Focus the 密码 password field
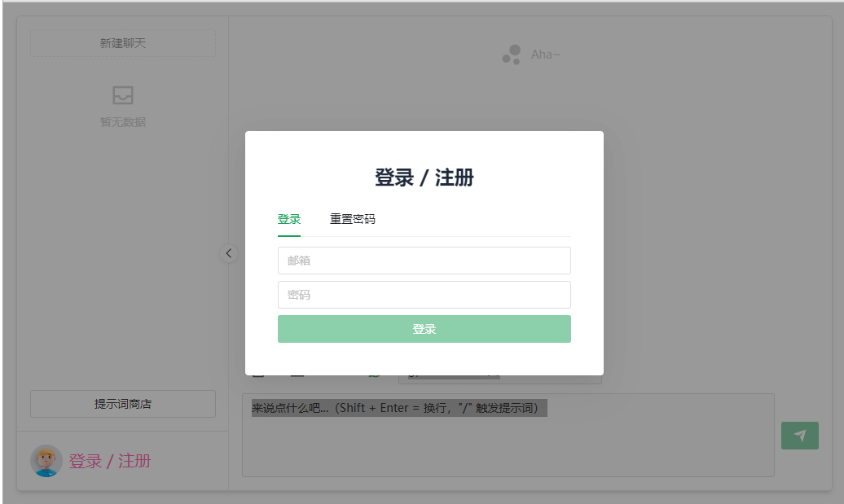 coord(424,295)
